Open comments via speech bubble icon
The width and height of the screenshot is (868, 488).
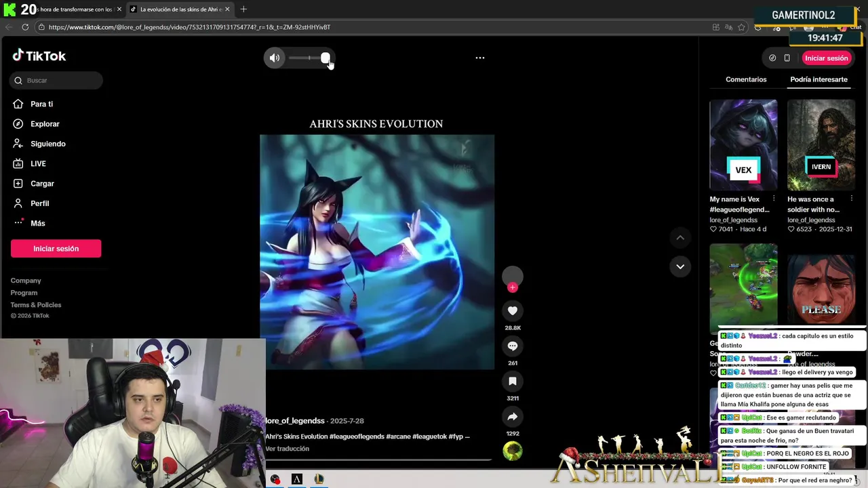click(513, 346)
